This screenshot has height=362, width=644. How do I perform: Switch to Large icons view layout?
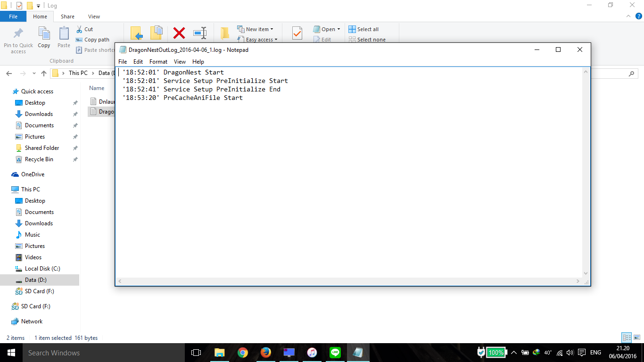point(637,337)
